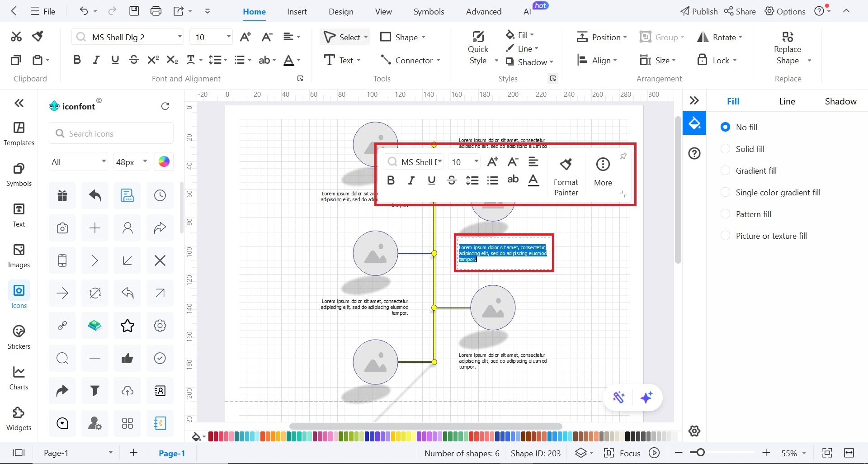This screenshot has height=464, width=868.
Task: Click the Print icon in title bar
Action: [156, 11]
